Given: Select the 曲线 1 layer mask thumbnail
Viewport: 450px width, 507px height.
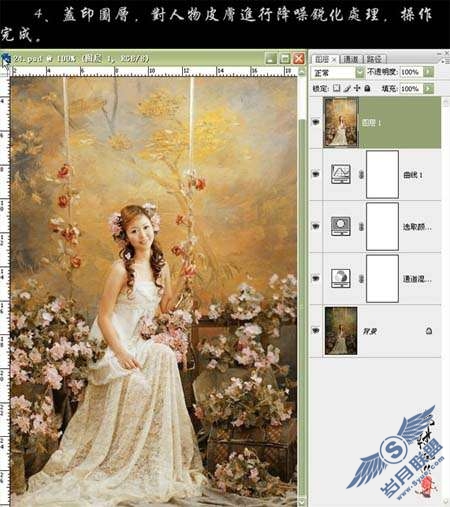Looking at the screenshot, I should (x=382, y=174).
